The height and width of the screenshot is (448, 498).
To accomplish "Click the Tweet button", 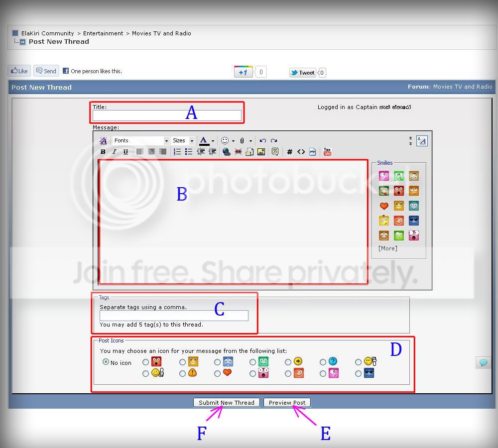I will click(x=303, y=72).
